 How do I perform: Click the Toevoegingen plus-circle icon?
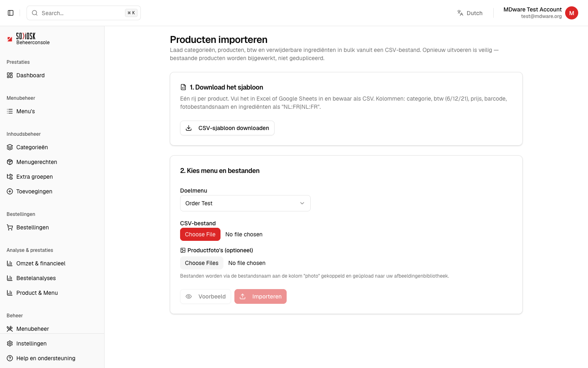(x=10, y=191)
